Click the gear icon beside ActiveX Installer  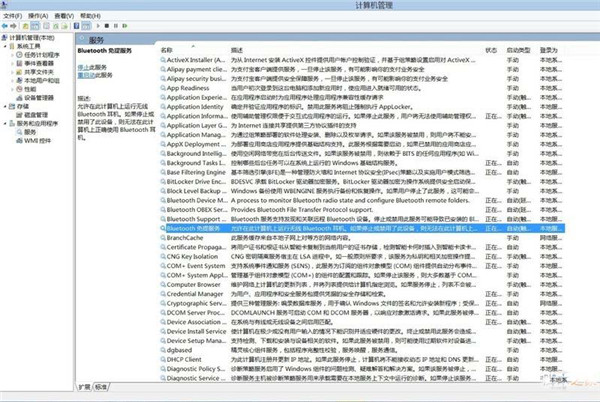pyautogui.click(x=163, y=60)
